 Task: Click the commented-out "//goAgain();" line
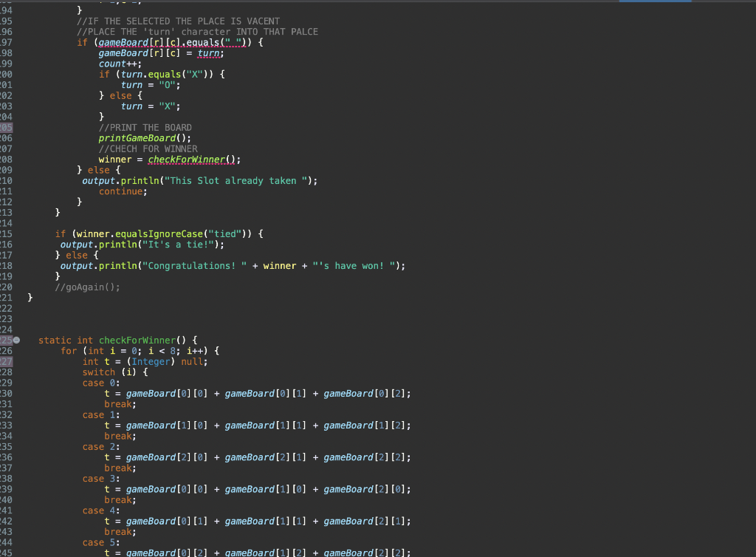point(87,287)
